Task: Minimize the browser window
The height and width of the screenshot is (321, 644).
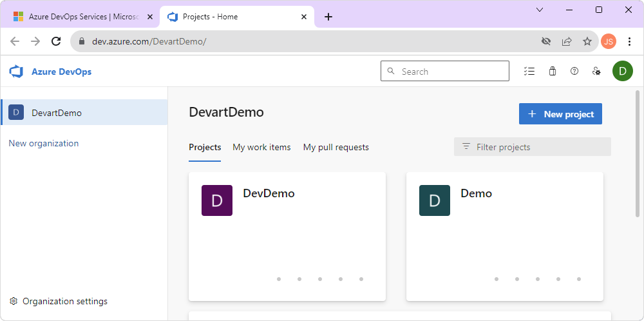Action: coord(569,10)
